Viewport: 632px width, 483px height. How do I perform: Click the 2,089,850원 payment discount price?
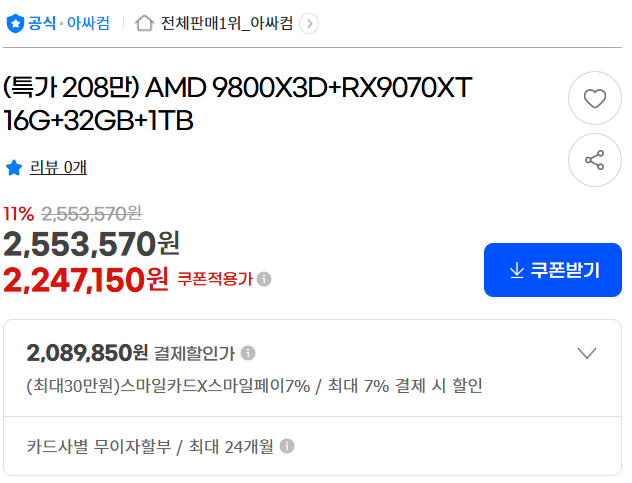point(87,353)
